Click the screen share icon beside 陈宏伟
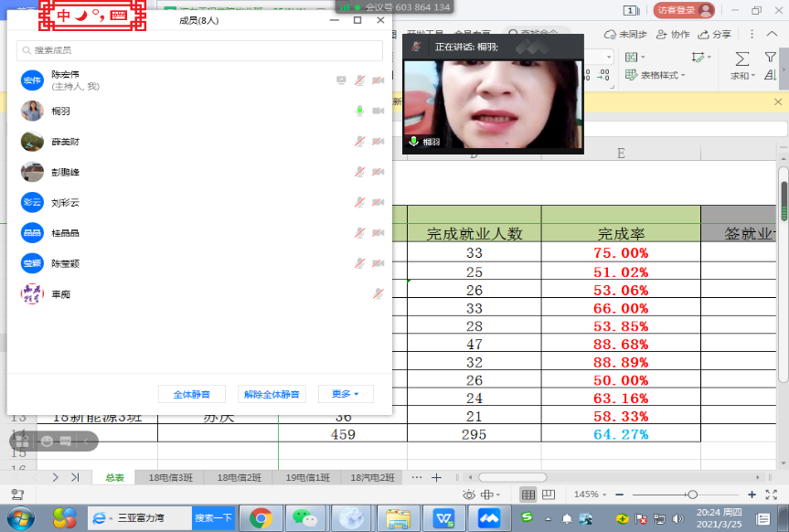Screen dimensions: 789x532 [x=341, y=80]
